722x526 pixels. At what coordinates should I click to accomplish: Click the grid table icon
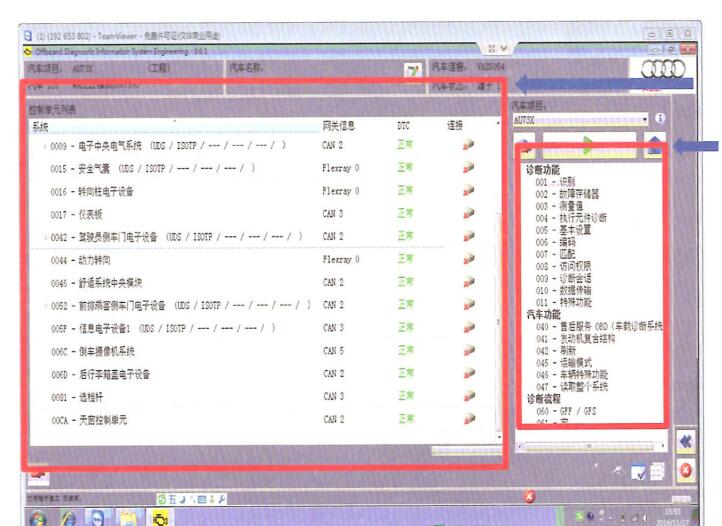pos(657,472)
